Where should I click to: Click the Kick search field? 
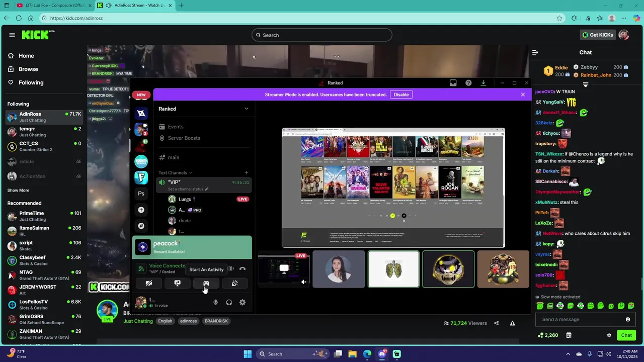tap(322, 35)
